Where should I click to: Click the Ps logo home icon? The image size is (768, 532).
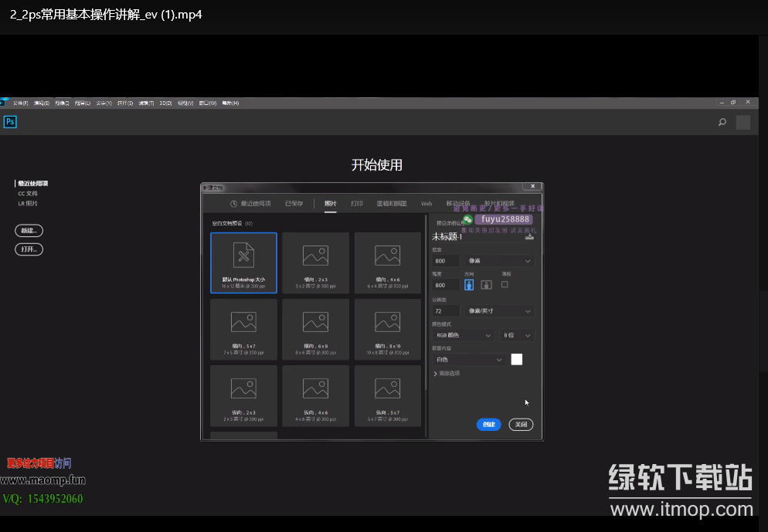[x=10, y=122]
